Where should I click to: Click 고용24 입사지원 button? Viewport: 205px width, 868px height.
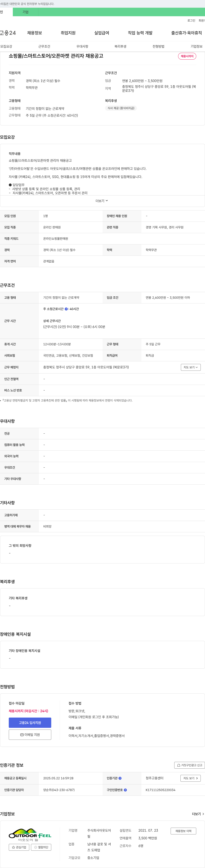[30, 723]
